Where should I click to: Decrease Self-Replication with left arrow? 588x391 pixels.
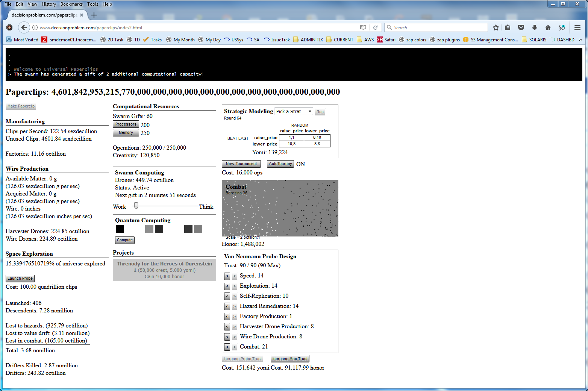pyautogui.click(x=227, y=297)
